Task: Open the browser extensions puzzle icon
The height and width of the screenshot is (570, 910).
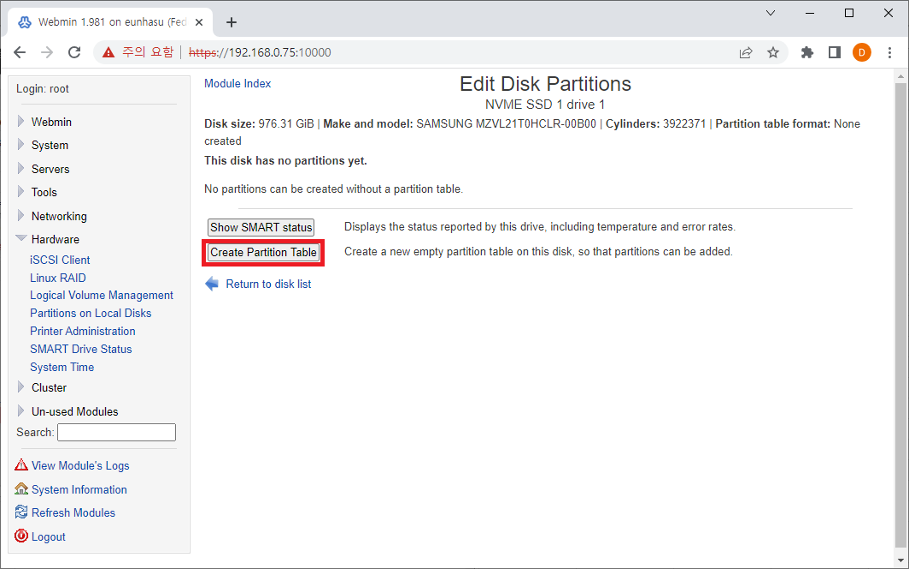Action: click(x=807, y=52)
